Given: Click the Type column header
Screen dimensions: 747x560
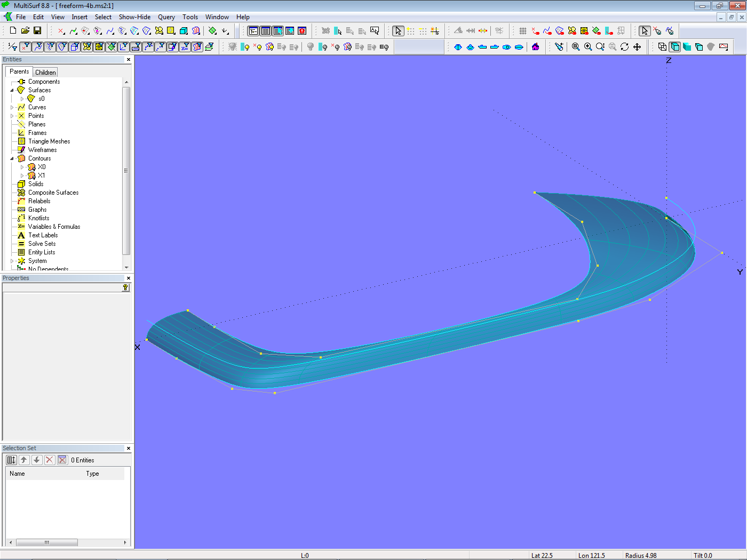Looking at the screenshot, I should [x=92, y=474].
